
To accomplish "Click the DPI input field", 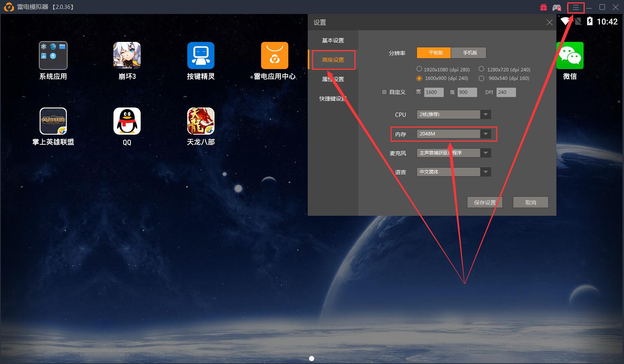I will tap(505, 92).
